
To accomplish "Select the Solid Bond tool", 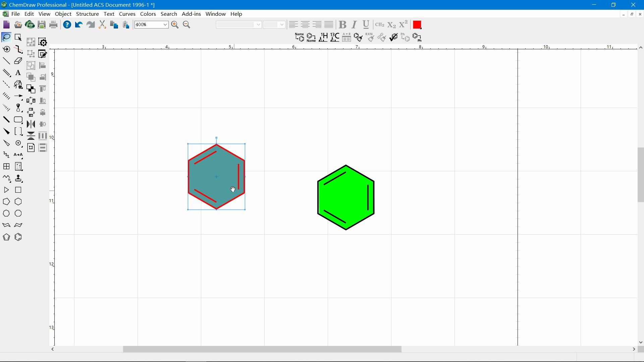I will click(x=6, y=61).
